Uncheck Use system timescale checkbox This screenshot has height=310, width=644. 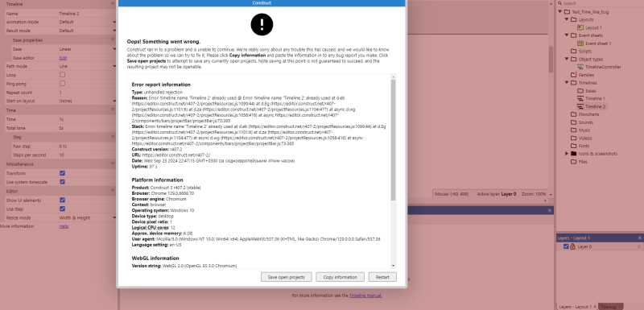(x=63, y=182)
